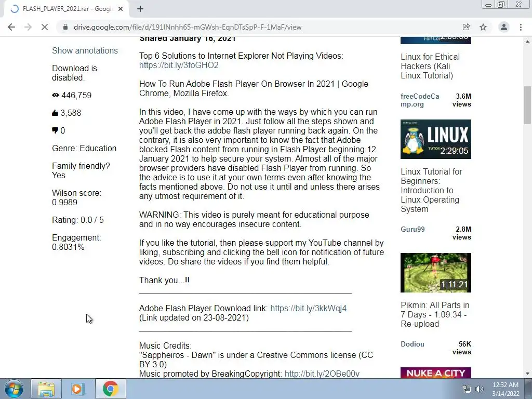The image size is (532, 399).
Task: Share this page via the share icon
Action: click(466, 27)
